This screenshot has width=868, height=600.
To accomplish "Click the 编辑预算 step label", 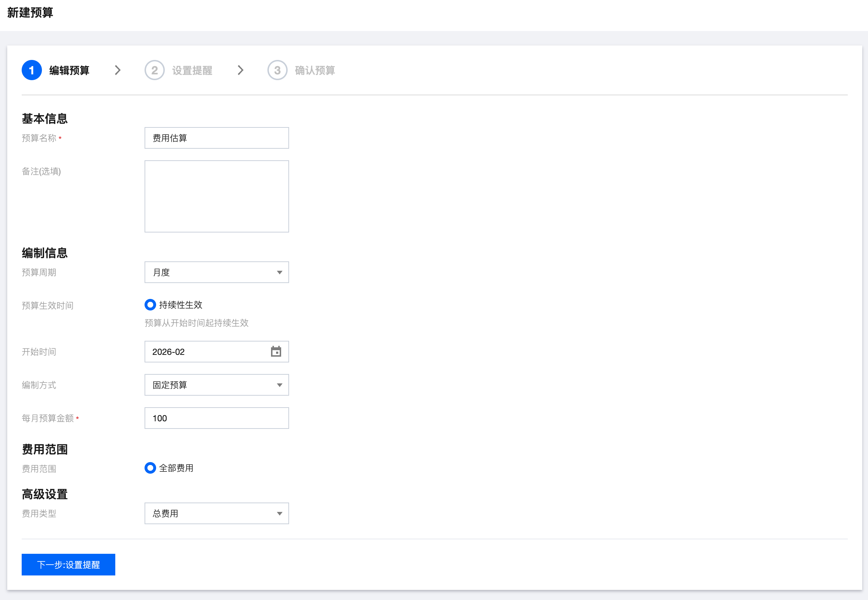I will click(69, 70).
